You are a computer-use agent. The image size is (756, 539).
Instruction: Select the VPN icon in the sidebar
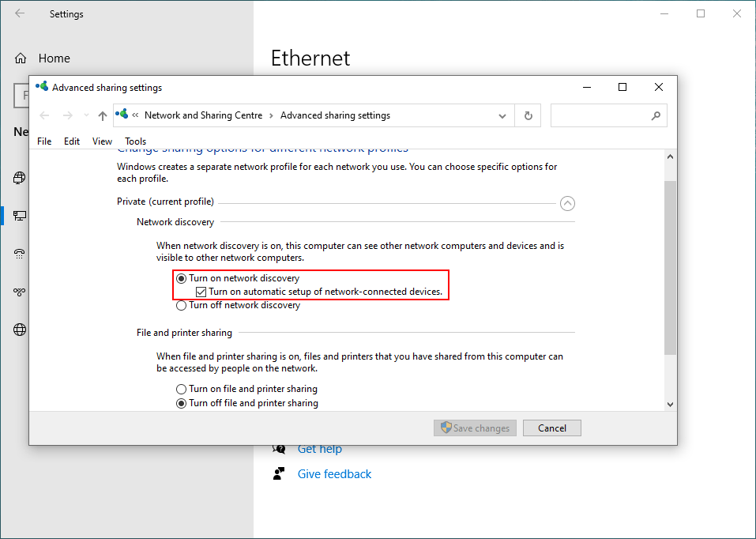19,292
